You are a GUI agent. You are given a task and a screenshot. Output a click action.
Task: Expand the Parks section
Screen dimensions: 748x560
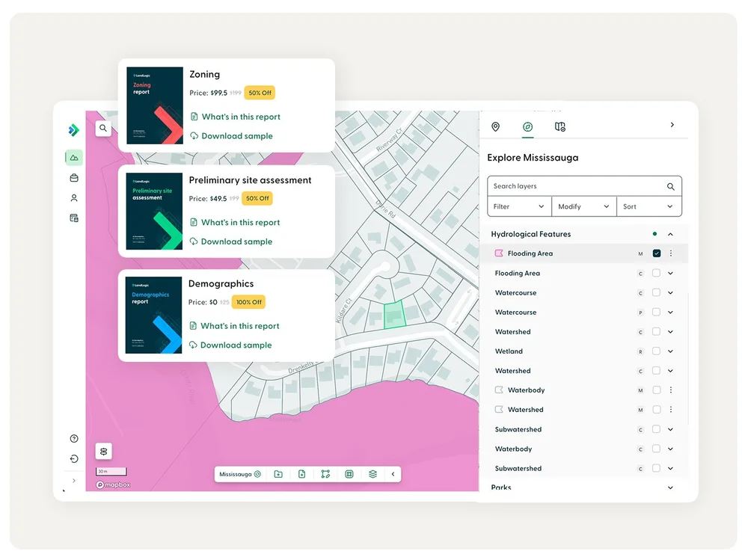click(x=670, y=487)
